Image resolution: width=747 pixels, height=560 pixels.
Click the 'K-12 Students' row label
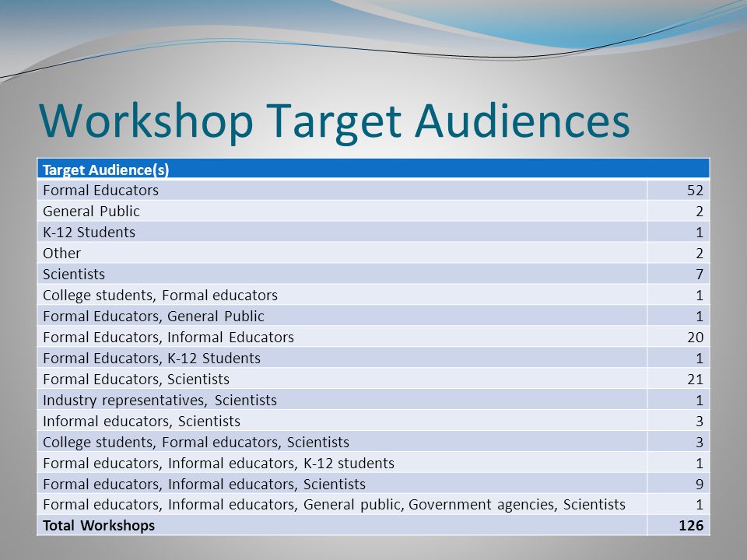click(x=89, y=233)
